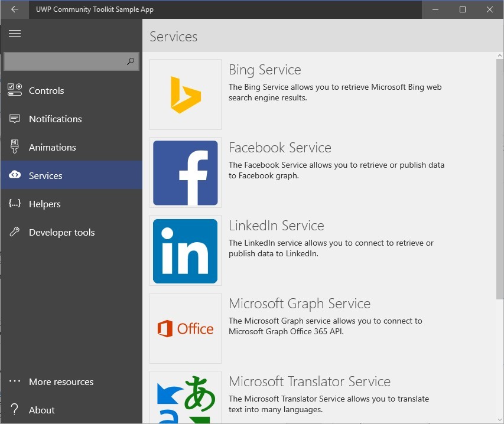Open the Controls section
This screenshot has width=504, height=424.
(x=71, y=90)
